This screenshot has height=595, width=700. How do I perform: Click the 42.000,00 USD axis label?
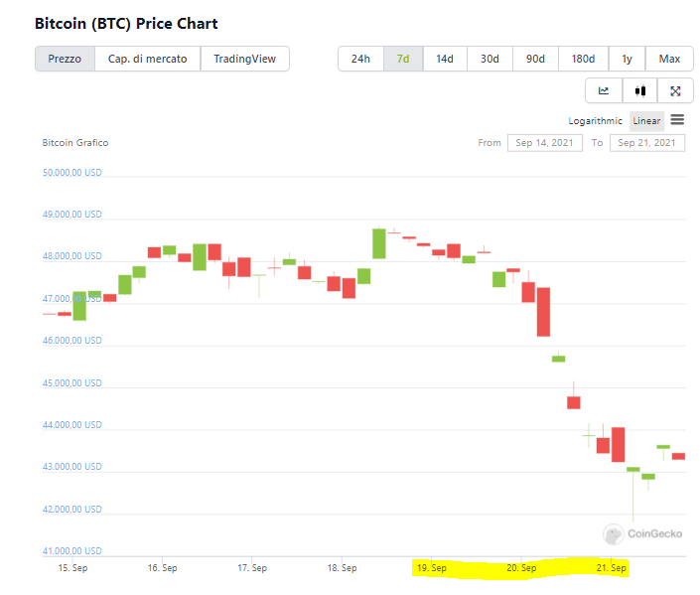[x=72, y=510]
